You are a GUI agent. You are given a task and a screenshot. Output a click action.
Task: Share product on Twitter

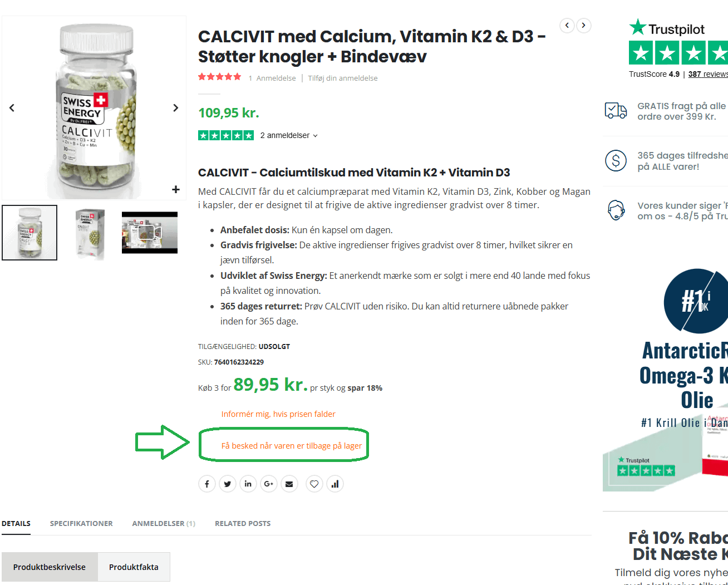pyautogui.click(x=228, y=484)
